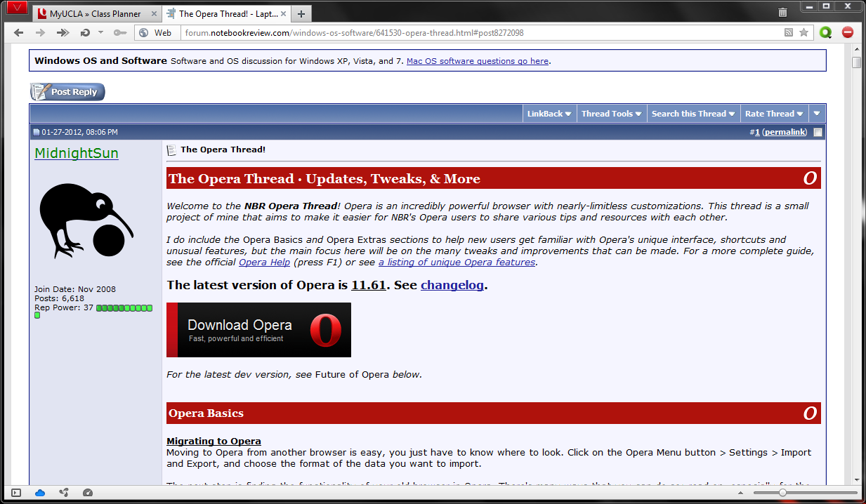
Task: Click the red blocker extension icon
Action: pyautogui.click(x=848, y=32)
